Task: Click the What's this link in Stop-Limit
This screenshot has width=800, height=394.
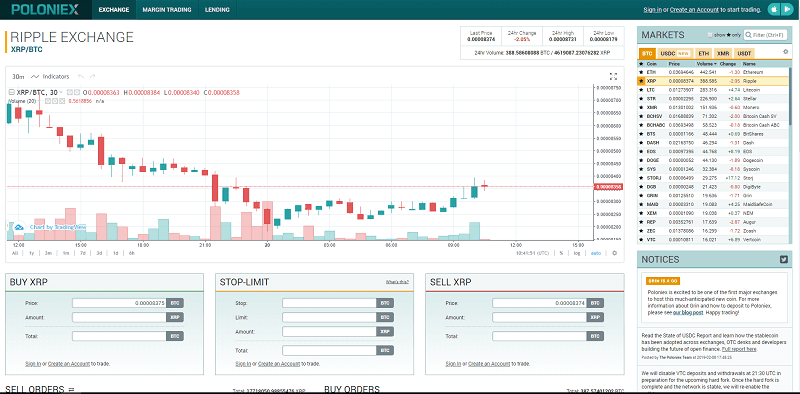Action: [x=397, y=282]
